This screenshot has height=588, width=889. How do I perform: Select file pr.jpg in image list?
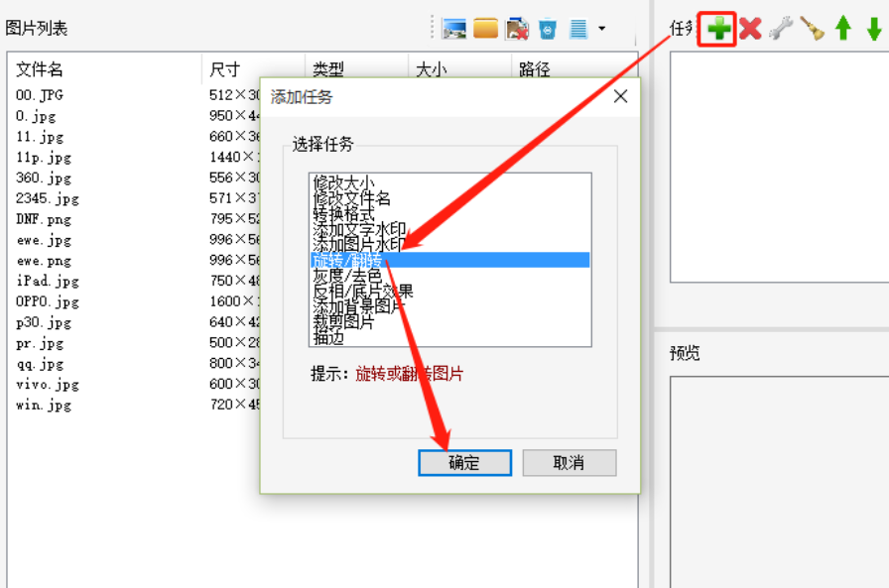coord(40,343)
